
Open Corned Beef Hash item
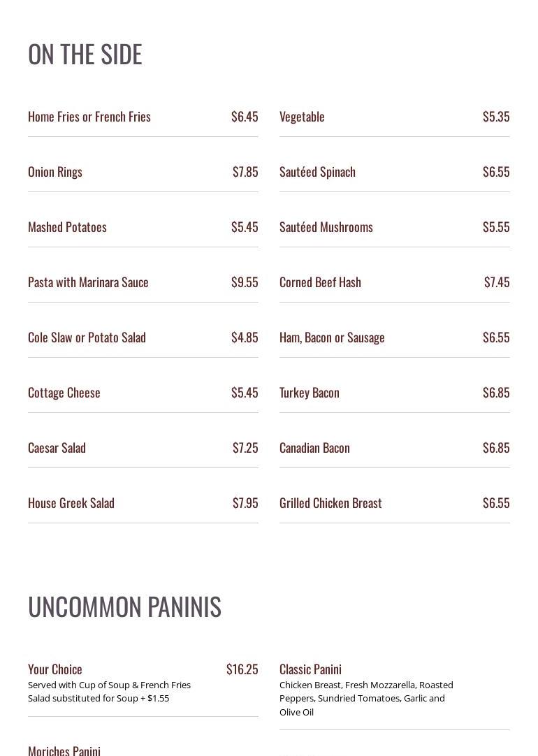click(320, 282)
